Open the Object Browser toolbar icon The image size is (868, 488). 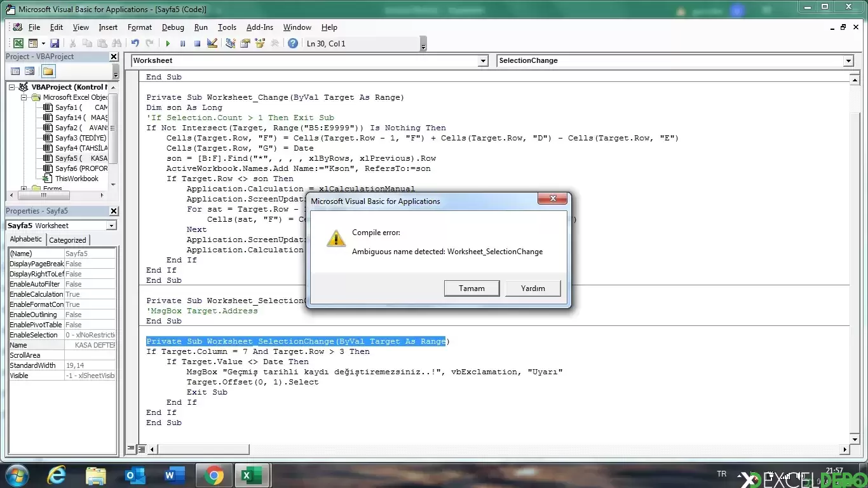tap(260, 43)
